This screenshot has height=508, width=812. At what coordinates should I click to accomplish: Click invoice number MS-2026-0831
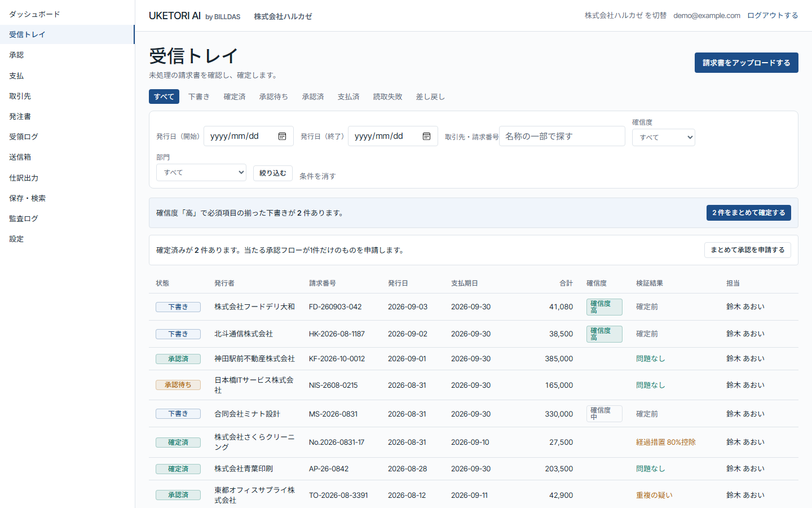coord(333,414)
